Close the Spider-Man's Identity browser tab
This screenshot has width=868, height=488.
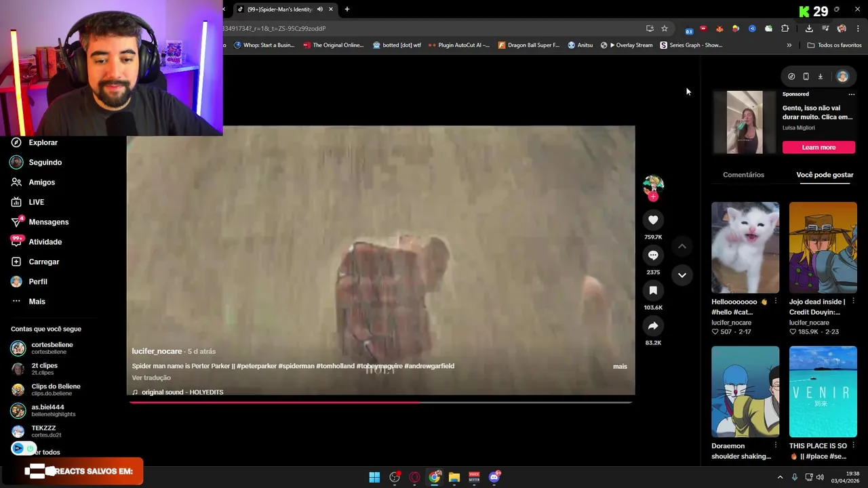coord(331,9)
